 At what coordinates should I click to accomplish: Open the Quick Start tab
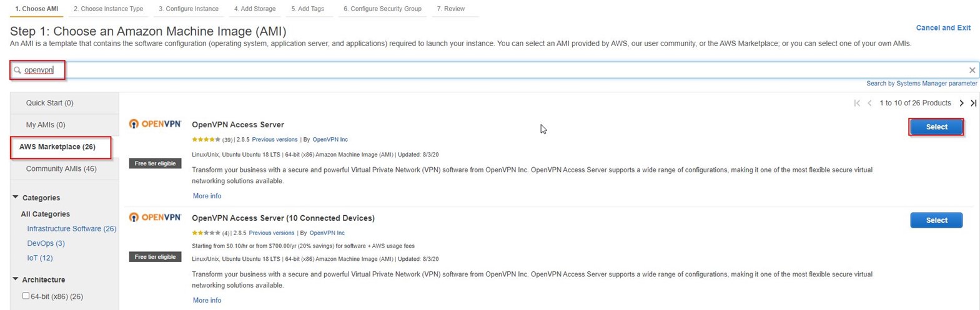tap(50, 103)
